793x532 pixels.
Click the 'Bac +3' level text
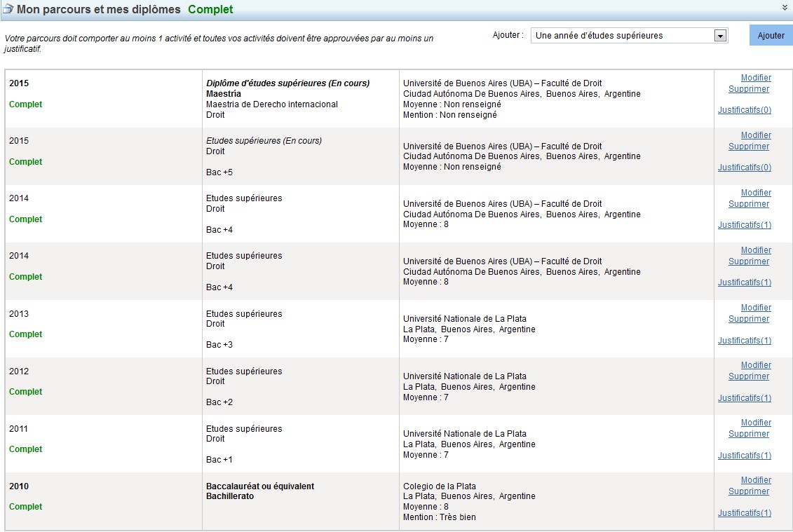tap(219, 345)
